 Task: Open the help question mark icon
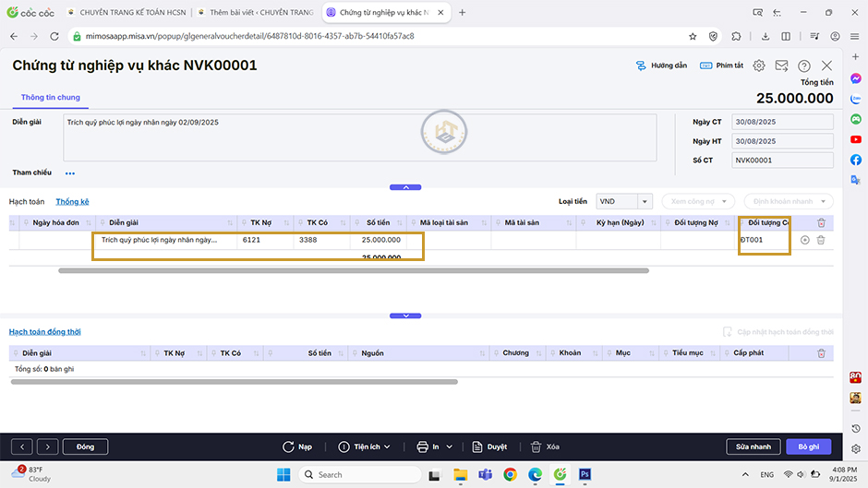(x=804, y=65)
